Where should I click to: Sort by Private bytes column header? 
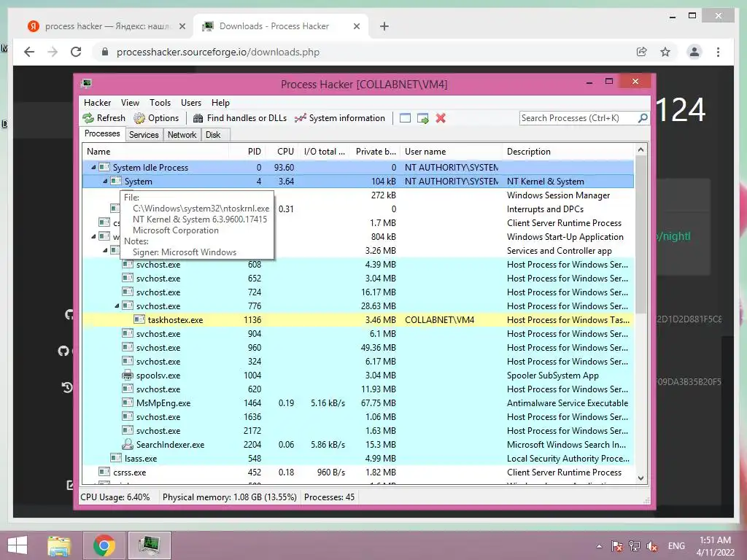[375, 152]
